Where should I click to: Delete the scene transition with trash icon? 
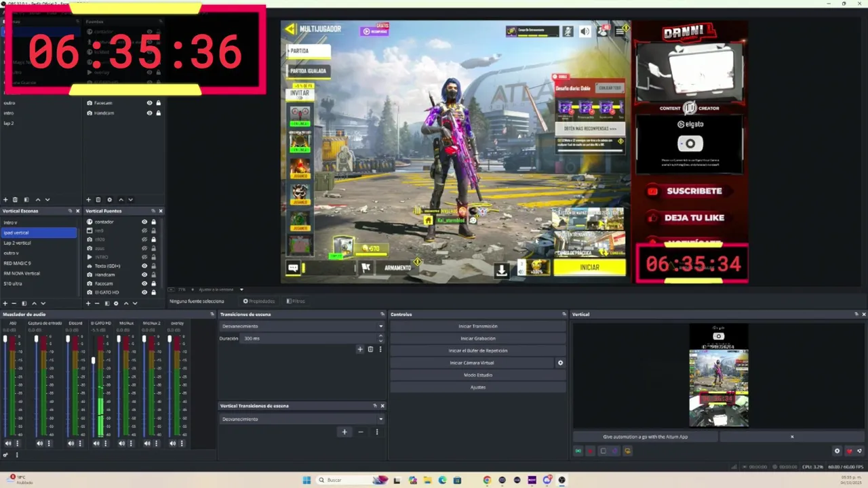(370, 349)
